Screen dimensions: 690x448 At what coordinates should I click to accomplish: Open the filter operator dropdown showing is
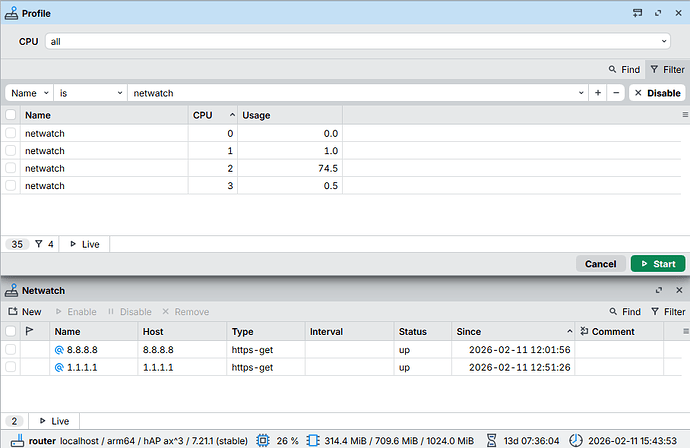(x=90, y=93)
